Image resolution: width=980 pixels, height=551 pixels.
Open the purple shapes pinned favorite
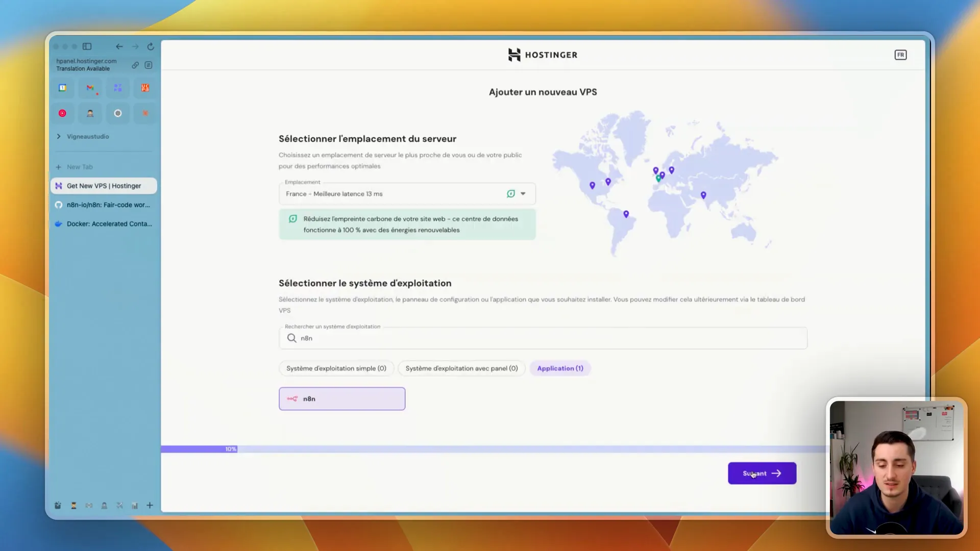tap(118, 88)
